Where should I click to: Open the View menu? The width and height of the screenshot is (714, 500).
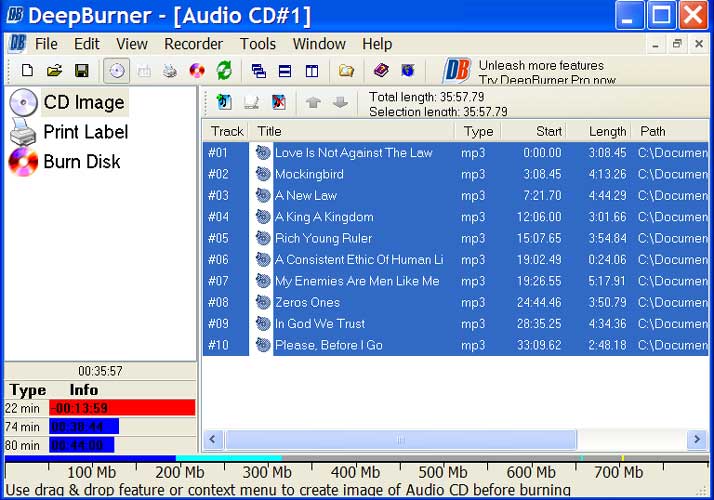tap(132, 44)
